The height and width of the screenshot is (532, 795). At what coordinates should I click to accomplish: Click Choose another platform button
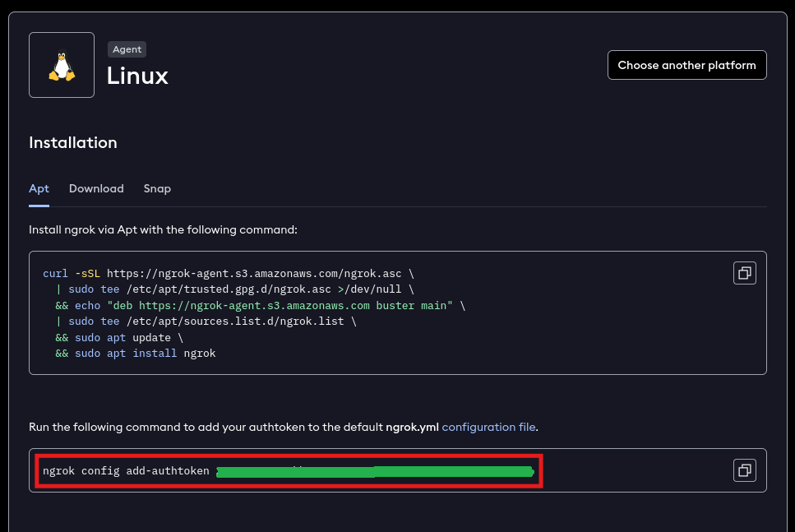pyautogui.click(x=687, y=65)
